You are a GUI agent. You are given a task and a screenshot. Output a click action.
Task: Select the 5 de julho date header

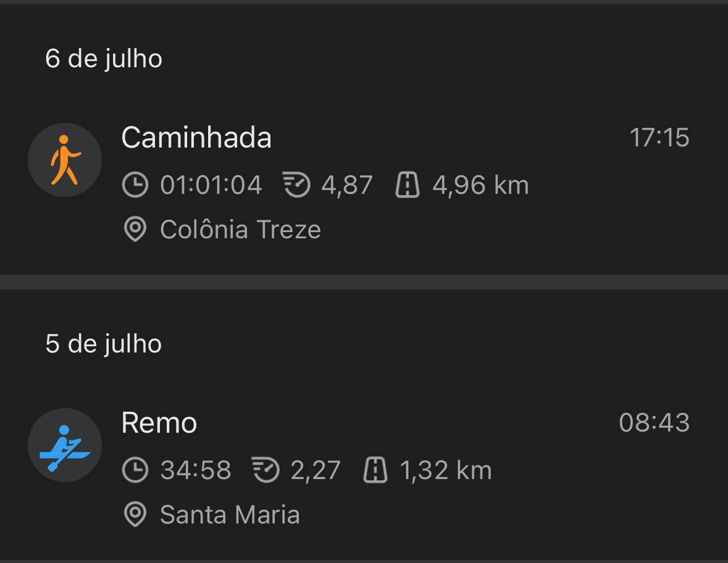pyautogui.click(x=104, y=344)
